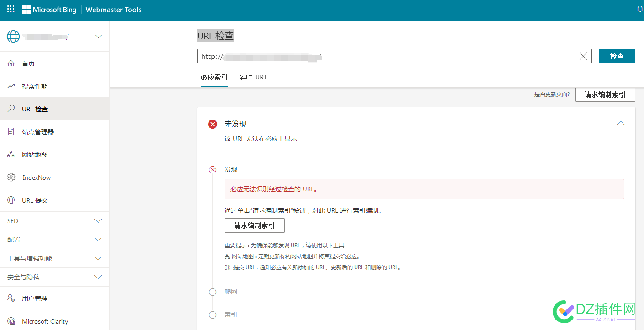Switch to the 必应索引 tab
Screen dimensions: 644x330
pyautogui.click(x=214, y=77)
